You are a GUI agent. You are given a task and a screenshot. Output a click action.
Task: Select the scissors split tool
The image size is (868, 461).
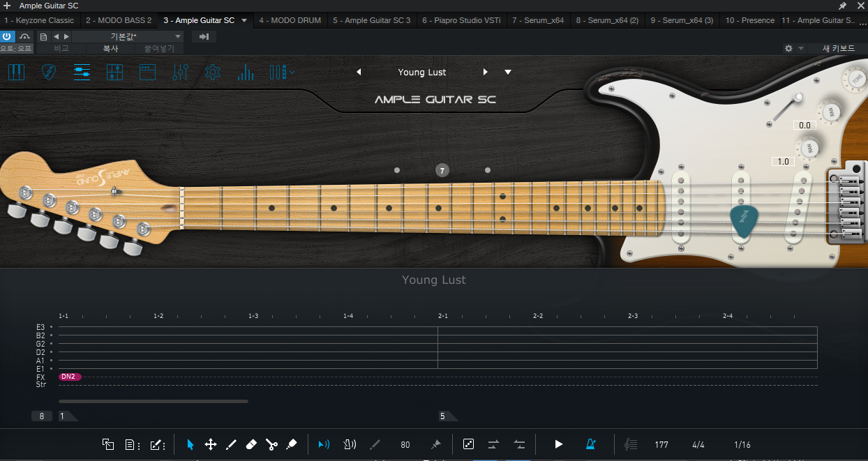click(272, 444)
